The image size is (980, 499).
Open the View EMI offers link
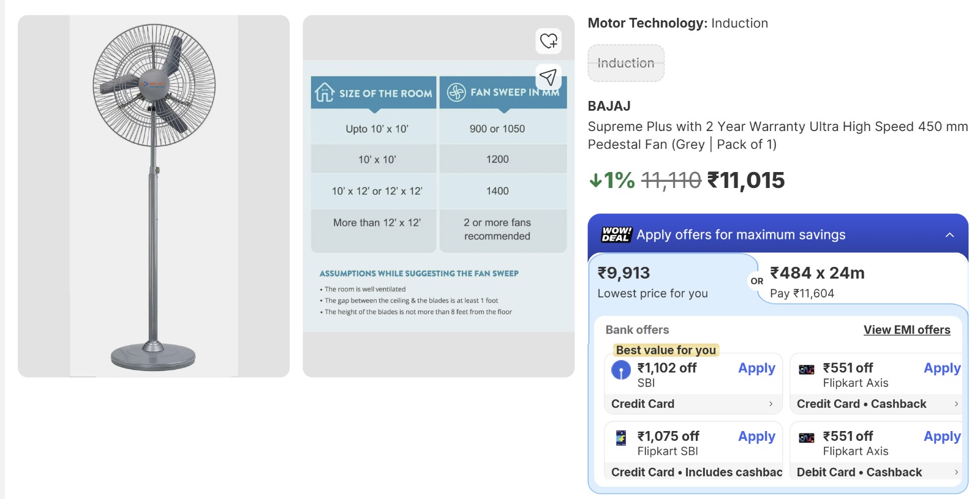pyautogui.click(x=907, y=330)
